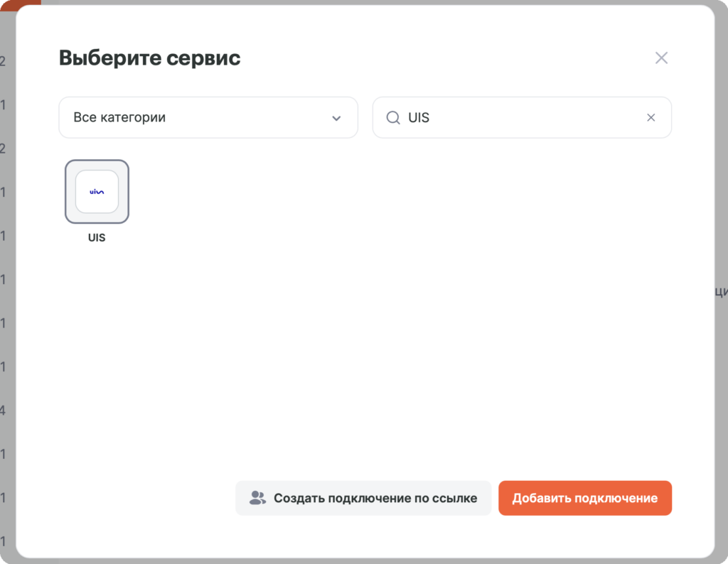This screenshot has height=564, width=728.
Task: Click the dimmed overlay below the dialog
Action: [364, 561]
